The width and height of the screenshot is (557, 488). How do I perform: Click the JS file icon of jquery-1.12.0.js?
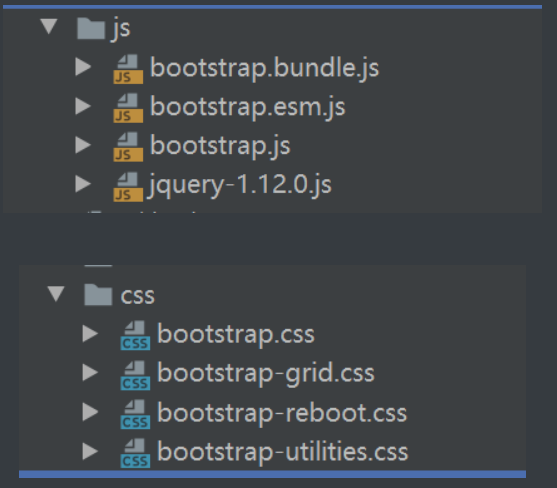[128, 187]
